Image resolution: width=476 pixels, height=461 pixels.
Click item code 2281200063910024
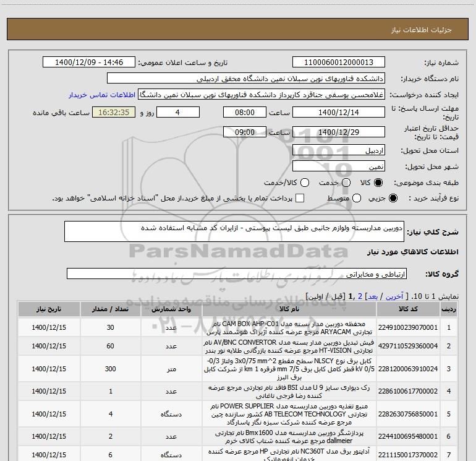(408, 369)
